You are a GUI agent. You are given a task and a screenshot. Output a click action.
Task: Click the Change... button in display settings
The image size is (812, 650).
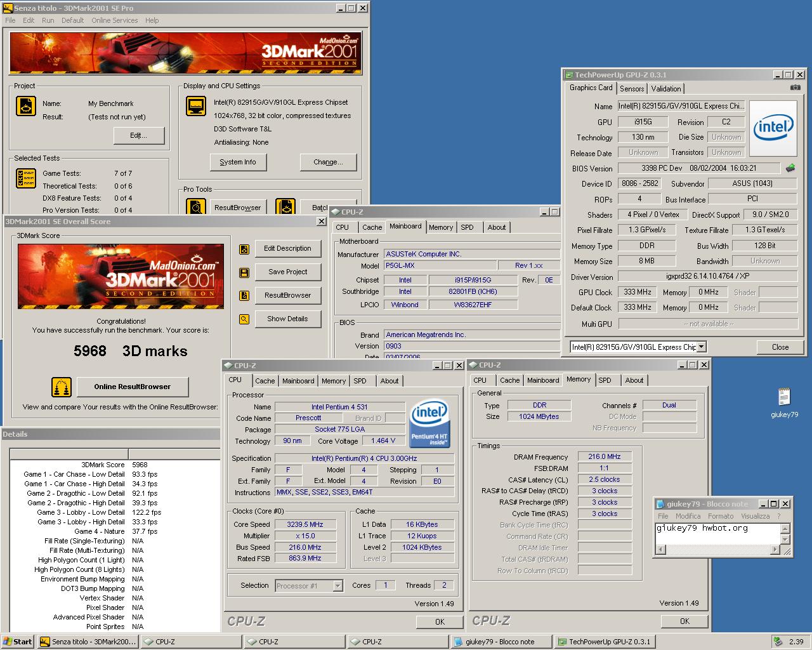click(328, 162)
